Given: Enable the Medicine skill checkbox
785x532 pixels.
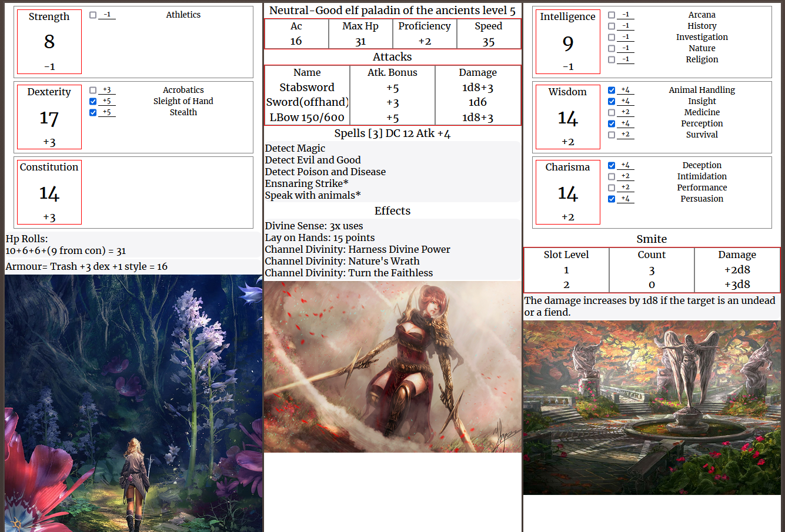Looking at the screenshot, I should tap(612, 112).
